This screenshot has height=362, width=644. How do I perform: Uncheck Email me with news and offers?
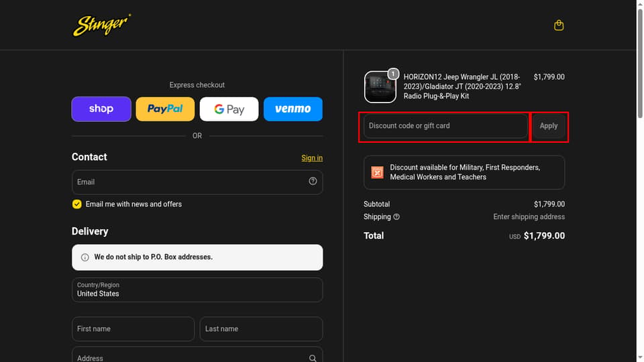point(76,204)
